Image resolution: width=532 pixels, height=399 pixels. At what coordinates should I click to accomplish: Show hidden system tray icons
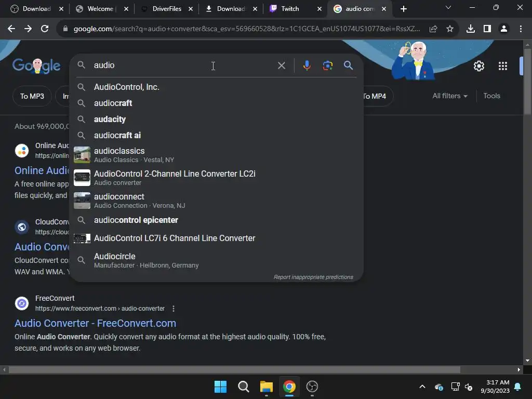tap(422, 387)
